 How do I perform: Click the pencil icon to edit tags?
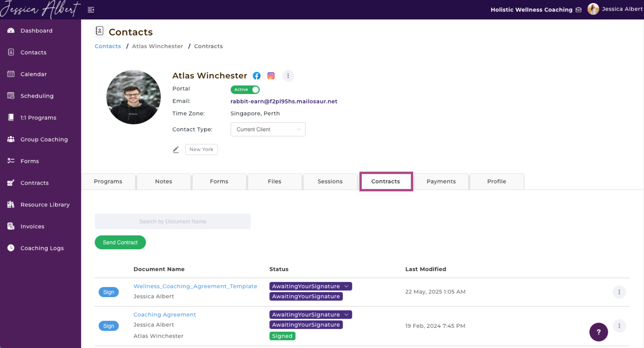[176, 149]
